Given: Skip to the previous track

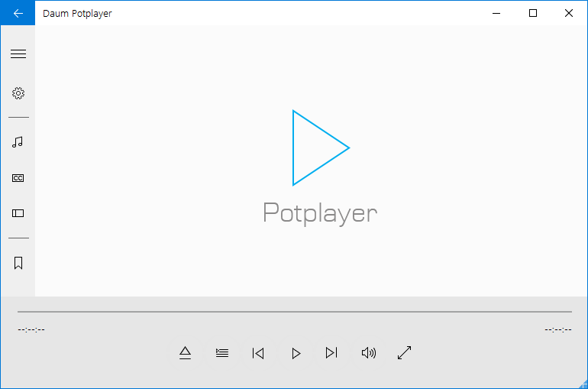Looking at the screenshot, I should [258, 353].
